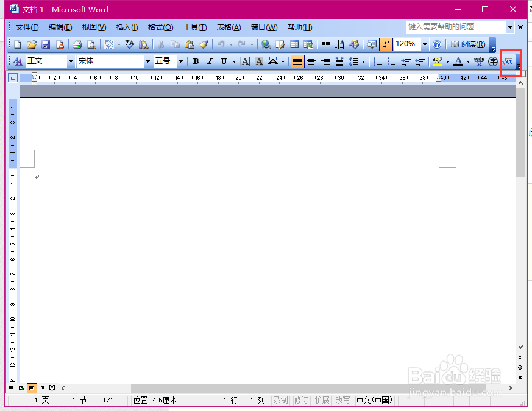
Task: Open a new blank document
Action: click(17, 44)
